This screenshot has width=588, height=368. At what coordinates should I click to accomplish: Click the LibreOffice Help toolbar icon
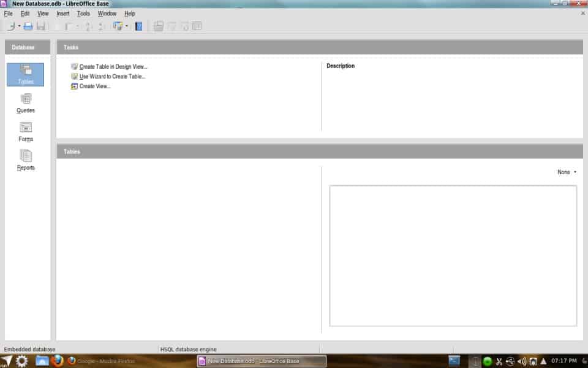coord(139,26)
